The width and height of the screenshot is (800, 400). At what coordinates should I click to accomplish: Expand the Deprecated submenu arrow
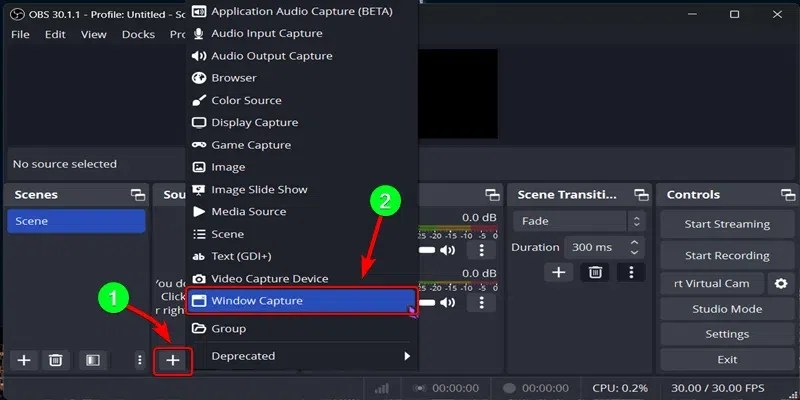coord(407,356)
